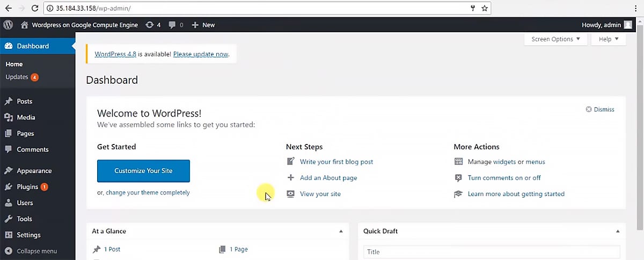Click the Plugins plug icon in sidebar
Screen dimensions: 644x260
pyautogui.click(x=9, y=187)
